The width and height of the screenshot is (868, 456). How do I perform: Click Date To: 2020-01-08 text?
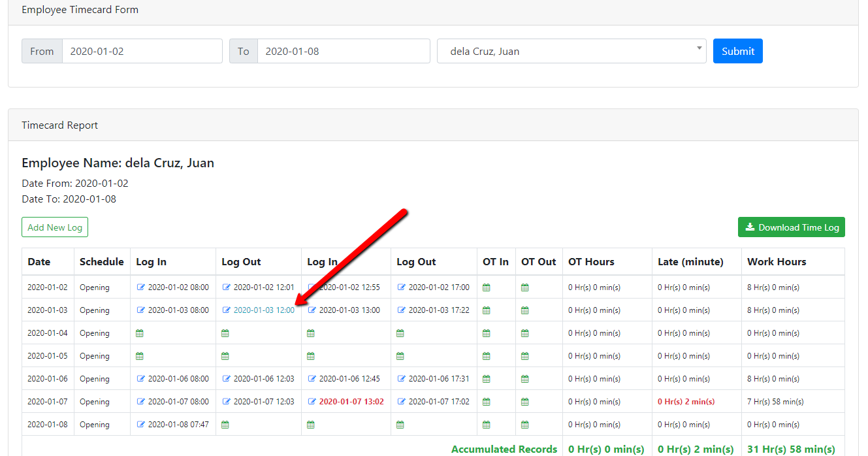tap(69, 199)
